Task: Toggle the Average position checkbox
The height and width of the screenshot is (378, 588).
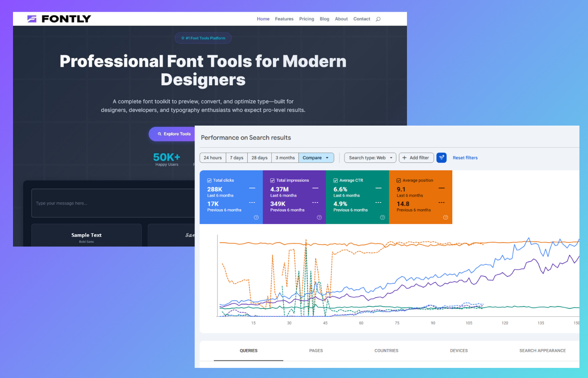Action: point(399,181)
